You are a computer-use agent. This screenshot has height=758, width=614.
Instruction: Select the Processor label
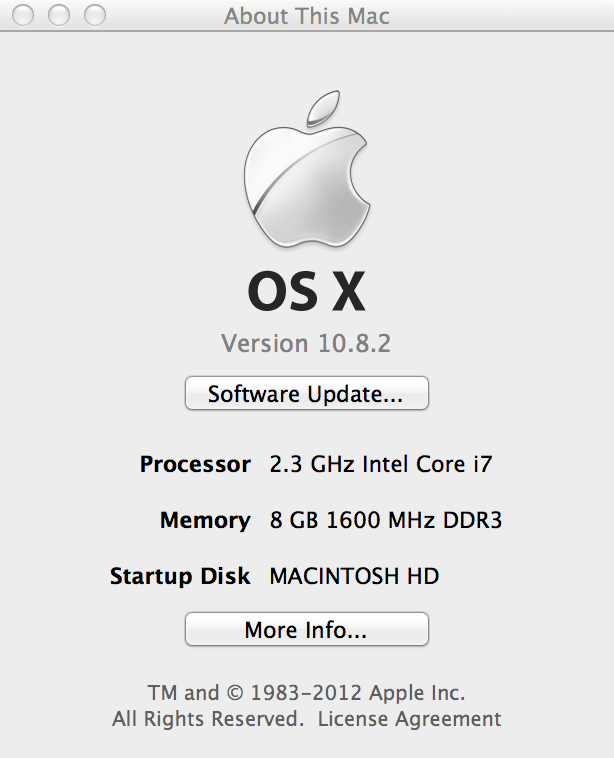point(195,465)
